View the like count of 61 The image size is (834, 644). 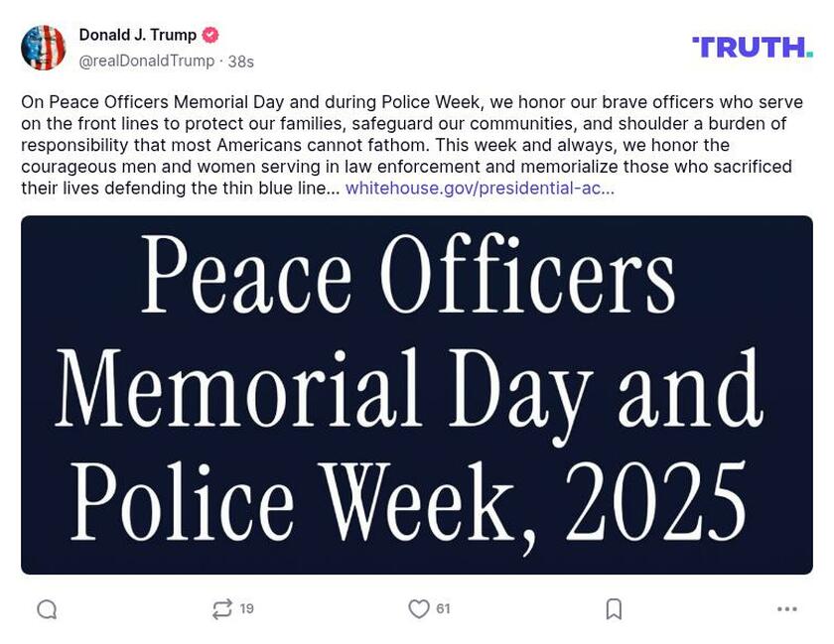pyautogui.click(x=442, y=611)
